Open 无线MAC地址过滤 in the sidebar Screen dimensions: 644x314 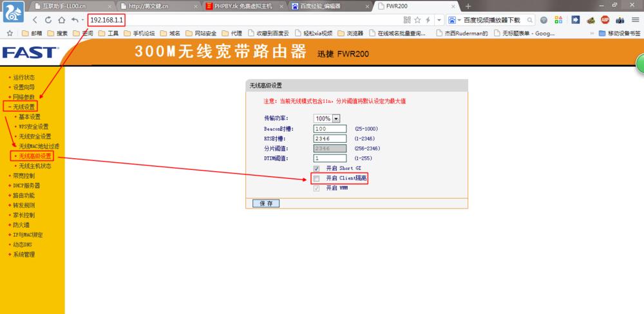click(39, 146)
